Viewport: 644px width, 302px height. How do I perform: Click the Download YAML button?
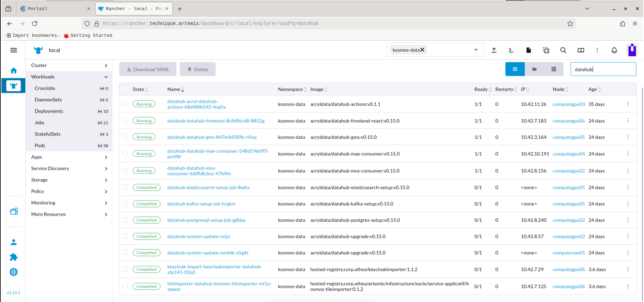tap(148, 69)
